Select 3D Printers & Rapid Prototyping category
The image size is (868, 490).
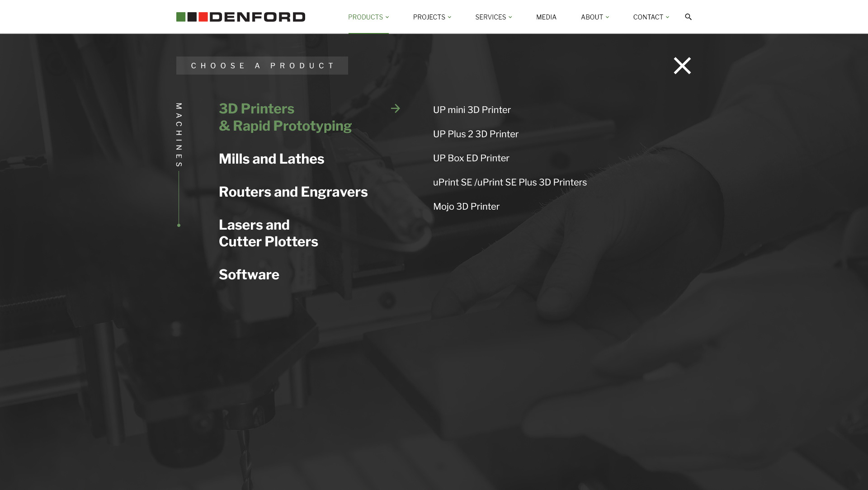point(285,117)
